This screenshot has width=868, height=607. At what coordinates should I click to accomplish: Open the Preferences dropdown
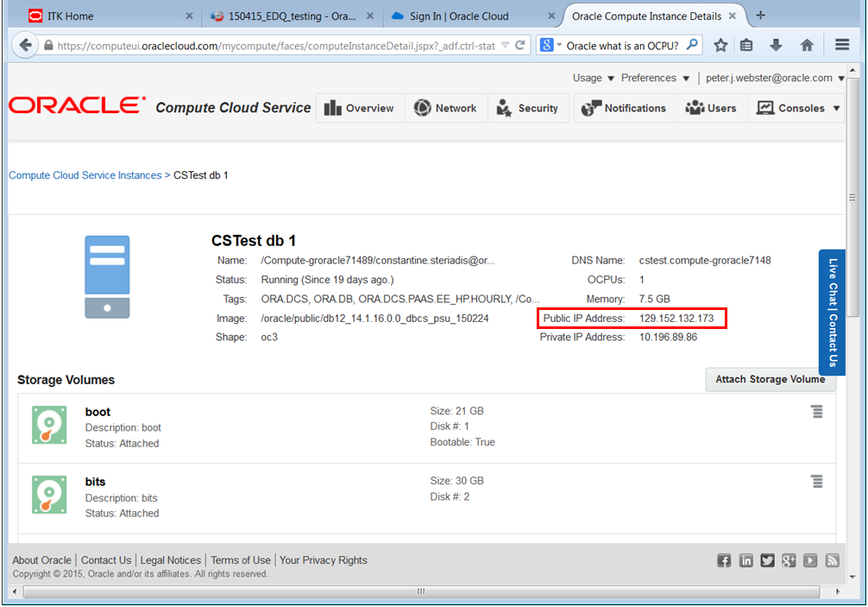pos(655,78)
